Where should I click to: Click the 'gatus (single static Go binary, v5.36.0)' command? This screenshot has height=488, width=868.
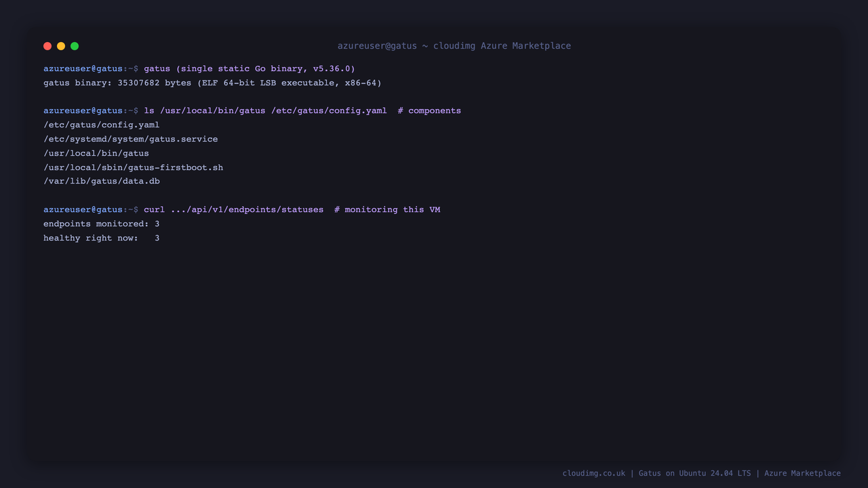250,68
